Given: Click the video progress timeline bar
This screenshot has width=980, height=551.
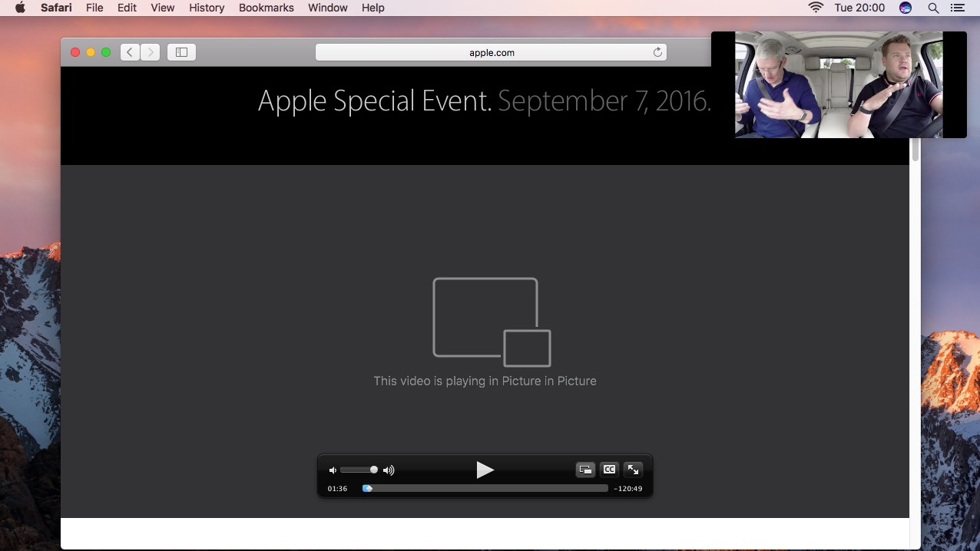Looking at the screenshot, I should [485, 488].
